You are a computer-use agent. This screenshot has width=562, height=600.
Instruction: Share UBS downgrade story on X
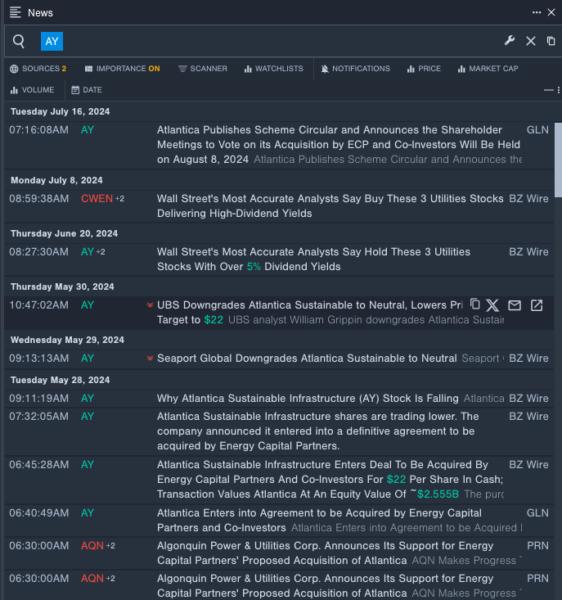(493, 305)
